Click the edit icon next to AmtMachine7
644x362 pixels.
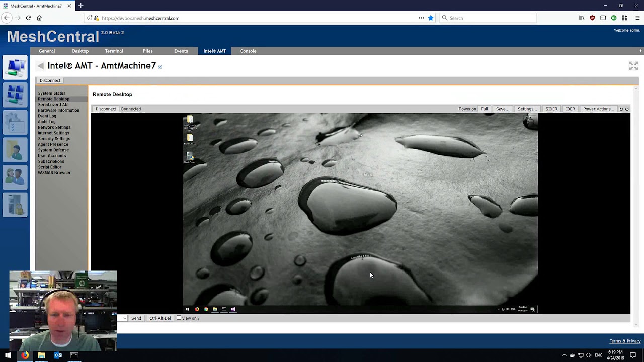(160, 67)
